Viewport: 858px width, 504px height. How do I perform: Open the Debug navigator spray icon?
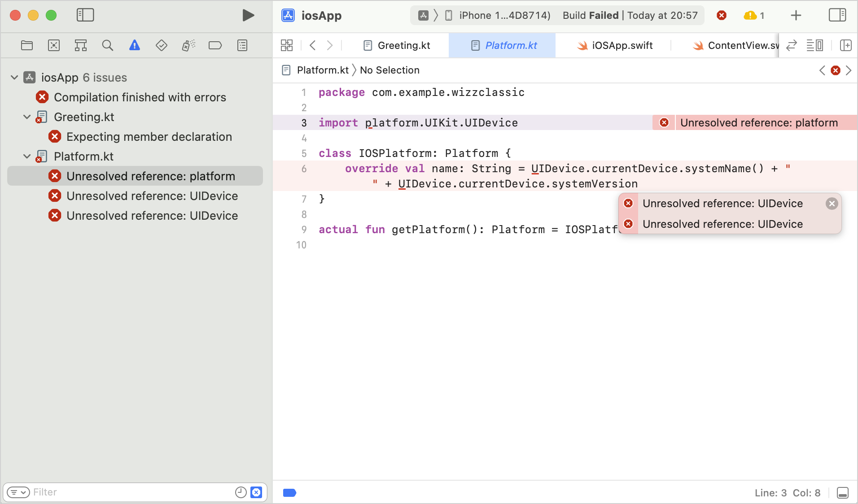[188, 45]
